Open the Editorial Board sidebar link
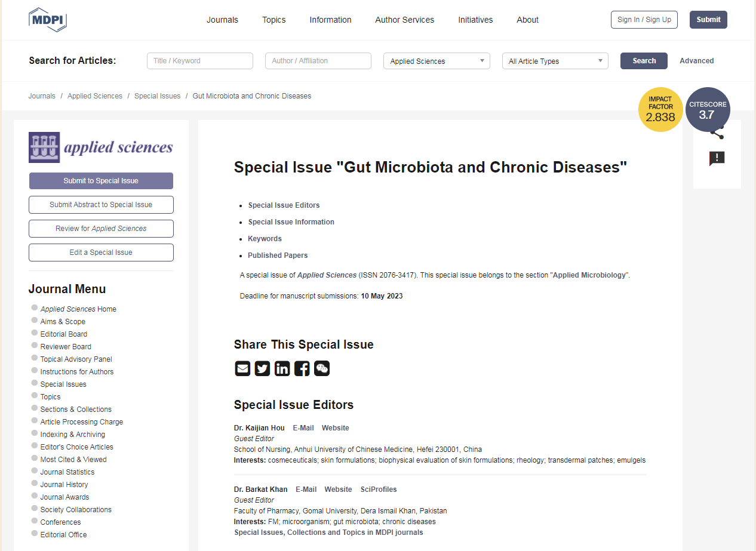756x551 pixels. [64, 334]
